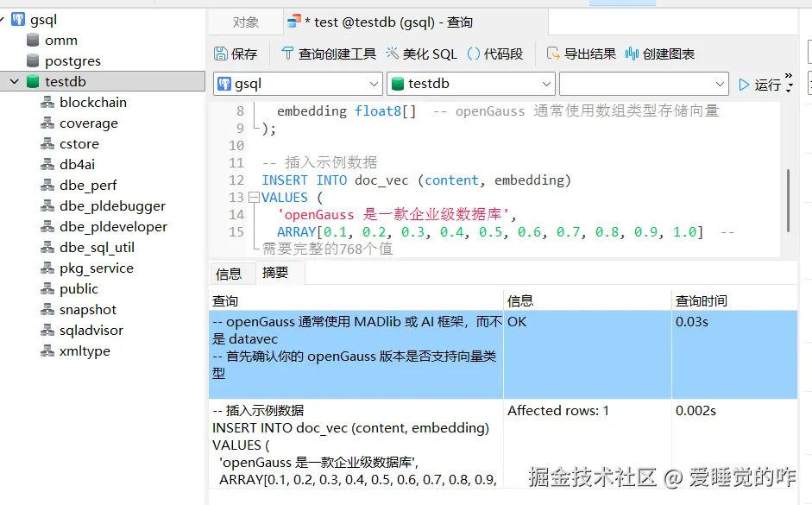Image resolution: width=812 pixels, height=505 pixels.
Task: Collapse the testdb tree node
Action: point(15,81)
